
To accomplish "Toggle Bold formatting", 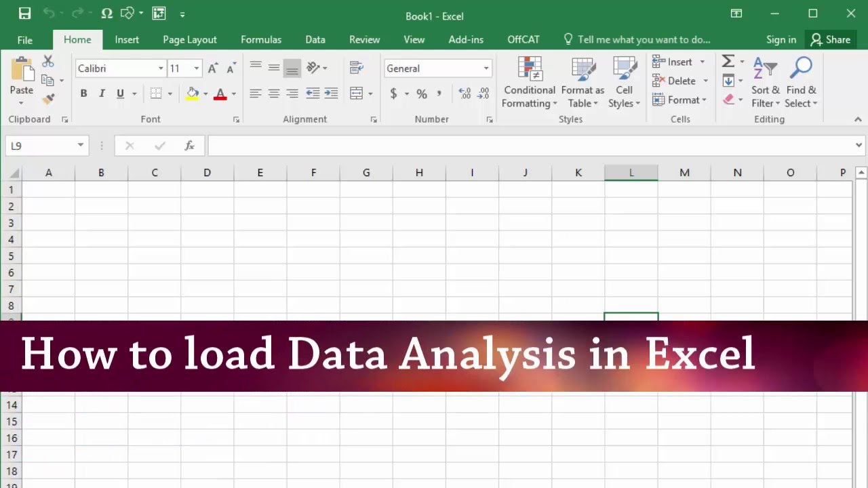I will point(83,94).
